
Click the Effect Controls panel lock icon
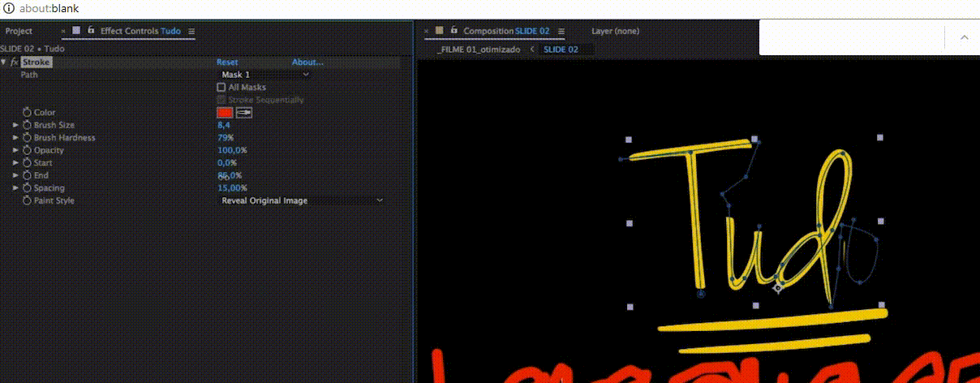90,31
